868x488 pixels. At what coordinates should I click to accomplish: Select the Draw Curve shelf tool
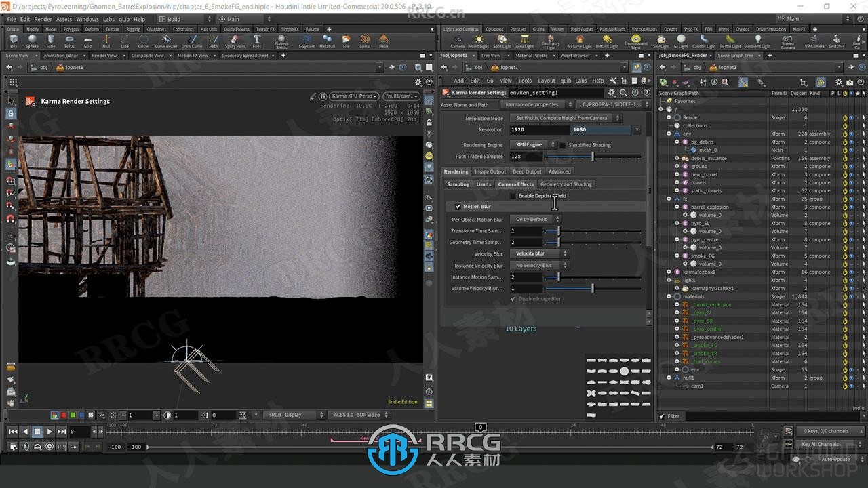[192, 41]
